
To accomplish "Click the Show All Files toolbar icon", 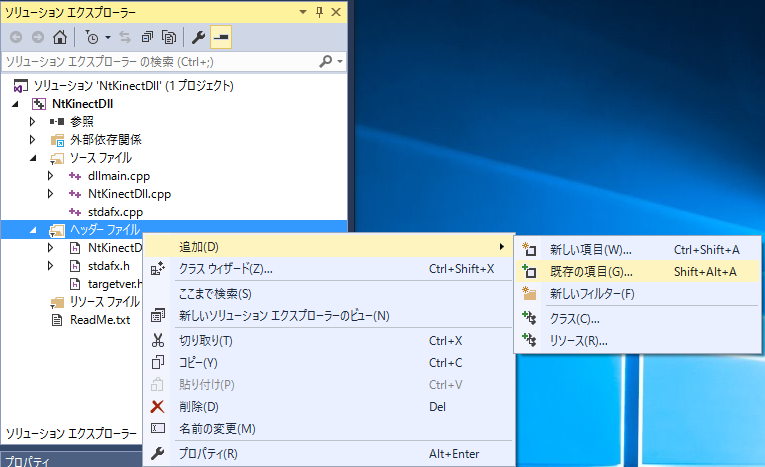I will (170, 38).
